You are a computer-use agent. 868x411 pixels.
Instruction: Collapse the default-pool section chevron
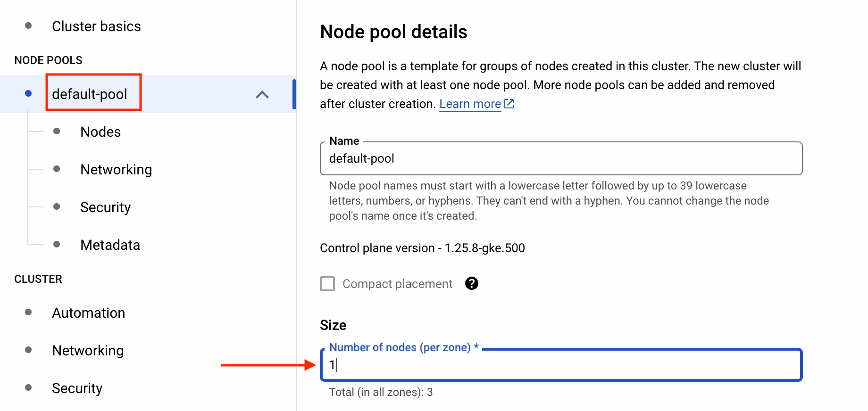point(262,94)
